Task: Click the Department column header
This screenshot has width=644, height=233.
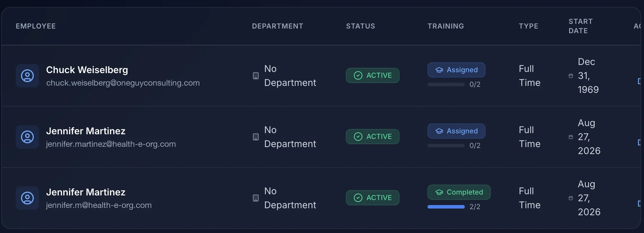Action: coord(278,26)
